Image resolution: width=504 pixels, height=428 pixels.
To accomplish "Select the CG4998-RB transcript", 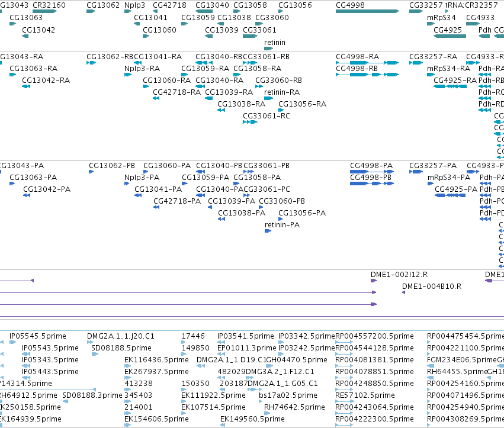I will pos(367,75).
